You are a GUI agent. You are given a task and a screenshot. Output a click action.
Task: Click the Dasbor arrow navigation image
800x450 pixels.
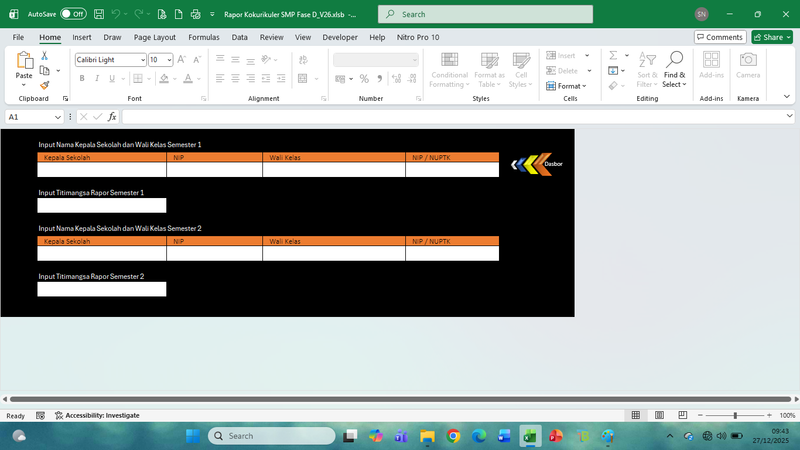[x=537, y=164]
